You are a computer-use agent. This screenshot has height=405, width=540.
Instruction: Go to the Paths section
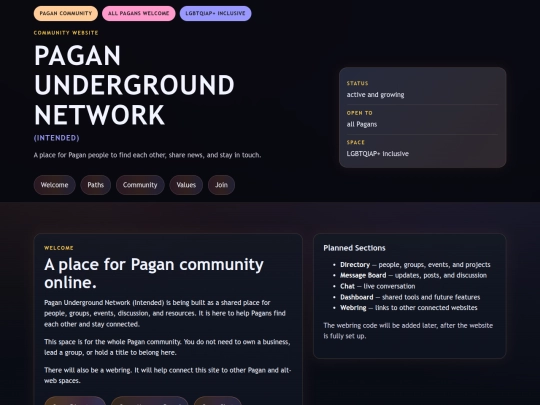(95, 185)
